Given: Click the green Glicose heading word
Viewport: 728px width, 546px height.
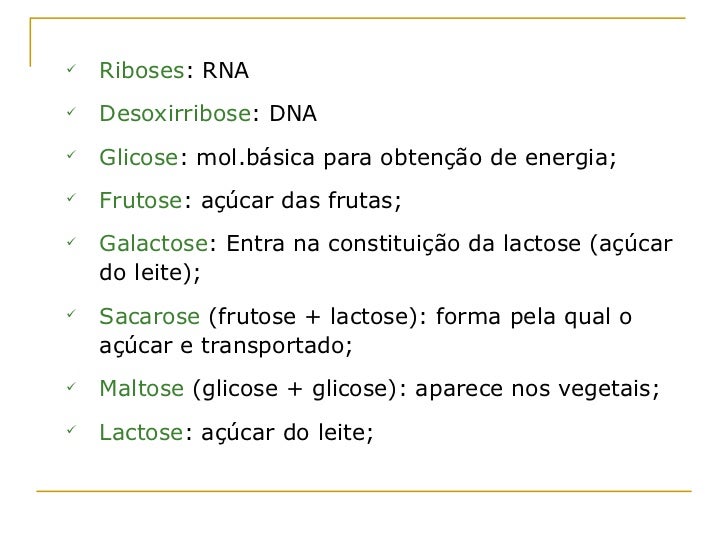Looking at the screenshot, I should coord(138,157).
